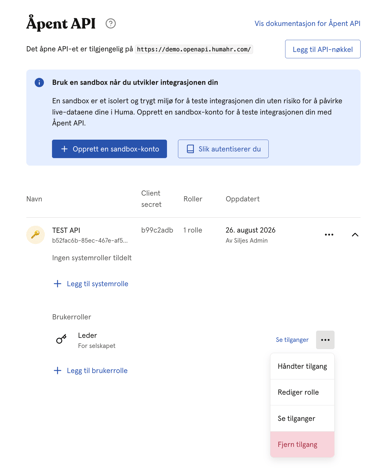
Task: Click the Navn column header
Action: pos(34,199)
